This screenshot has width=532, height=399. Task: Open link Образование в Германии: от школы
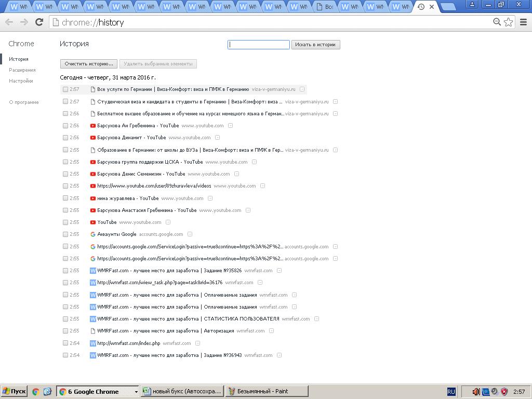point(190,150)
